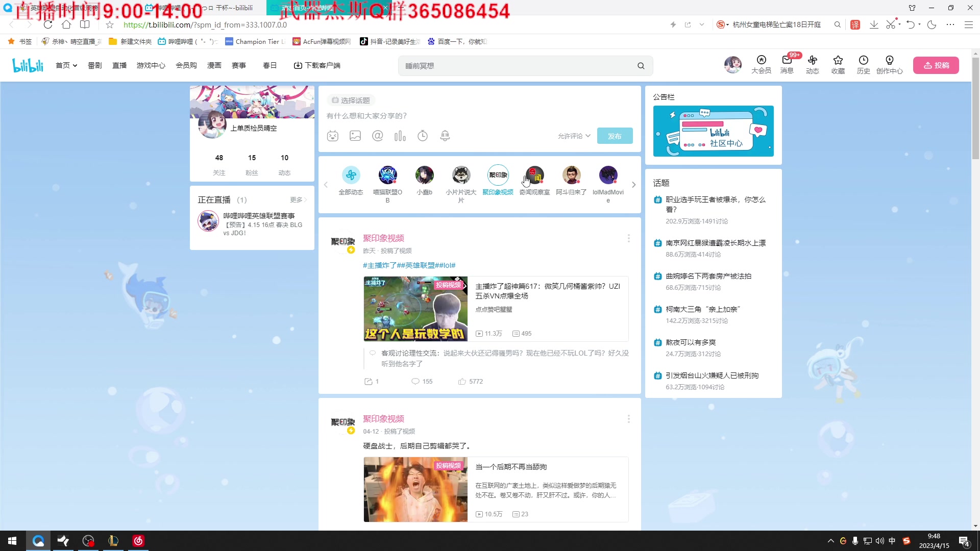Click the share icon on first post
The width and height of the screenshot is (980, 551).
point(369,381)
